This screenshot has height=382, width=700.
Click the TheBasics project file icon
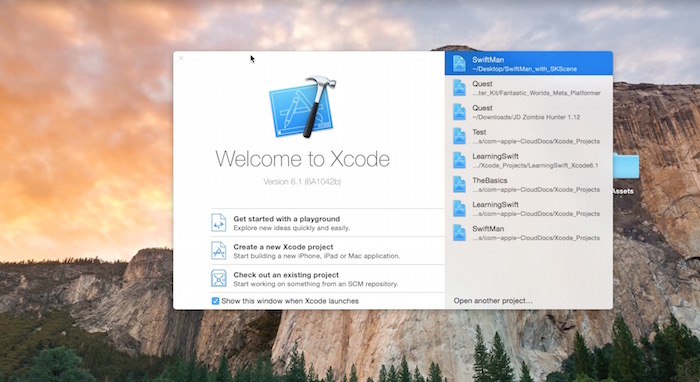[x=459, y=184]
